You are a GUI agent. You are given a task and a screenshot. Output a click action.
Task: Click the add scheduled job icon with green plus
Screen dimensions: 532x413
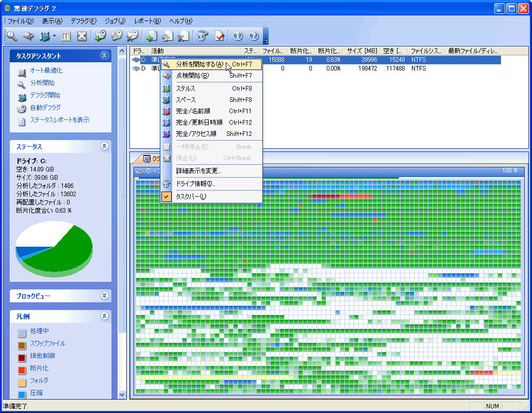[x=101, y=36]
